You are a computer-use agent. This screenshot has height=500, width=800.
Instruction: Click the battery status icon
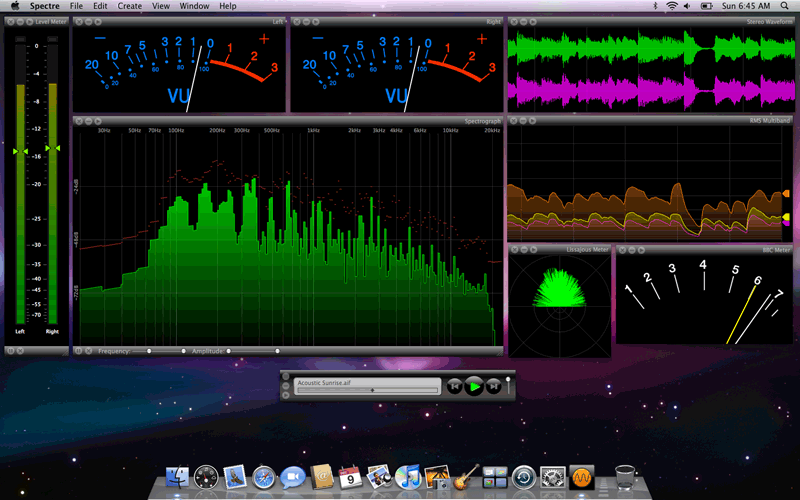707,6
